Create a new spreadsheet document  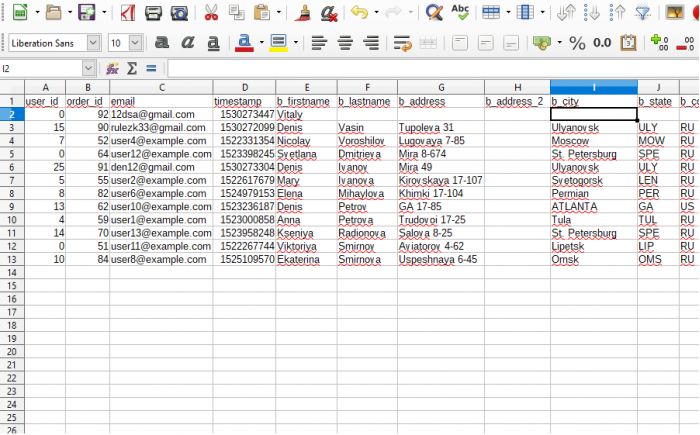coord(20,12)
